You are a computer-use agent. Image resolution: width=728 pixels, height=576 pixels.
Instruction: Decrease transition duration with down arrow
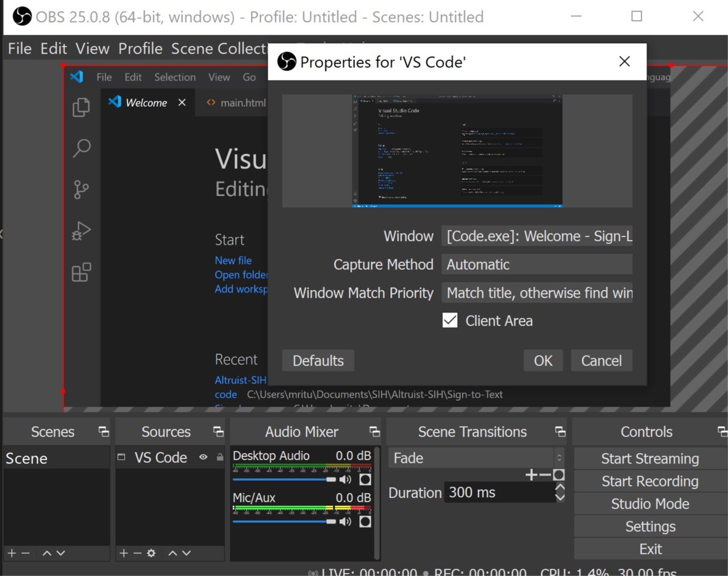click(560, 497)
